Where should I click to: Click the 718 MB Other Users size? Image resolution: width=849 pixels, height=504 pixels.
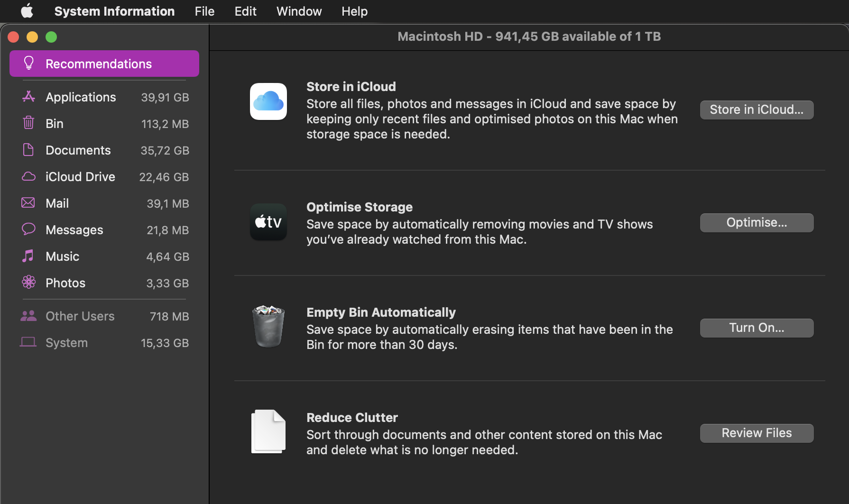[169, 316]
